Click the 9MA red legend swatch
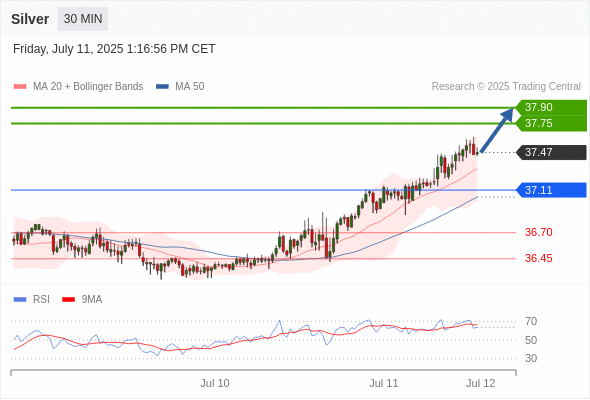590x400 pixels. [68, 300]
